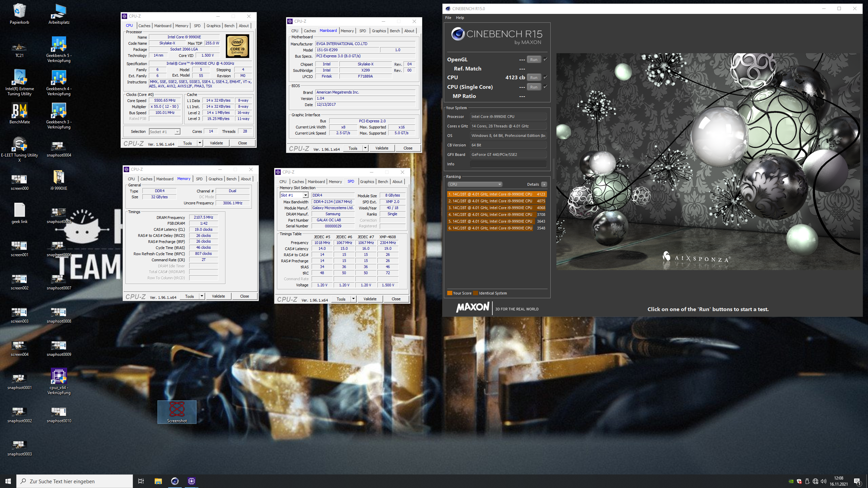This screenshot has height=488, width=868.
Task: Select E-LEET Tuning Utility X icon
Action: [x=19, y=149]
